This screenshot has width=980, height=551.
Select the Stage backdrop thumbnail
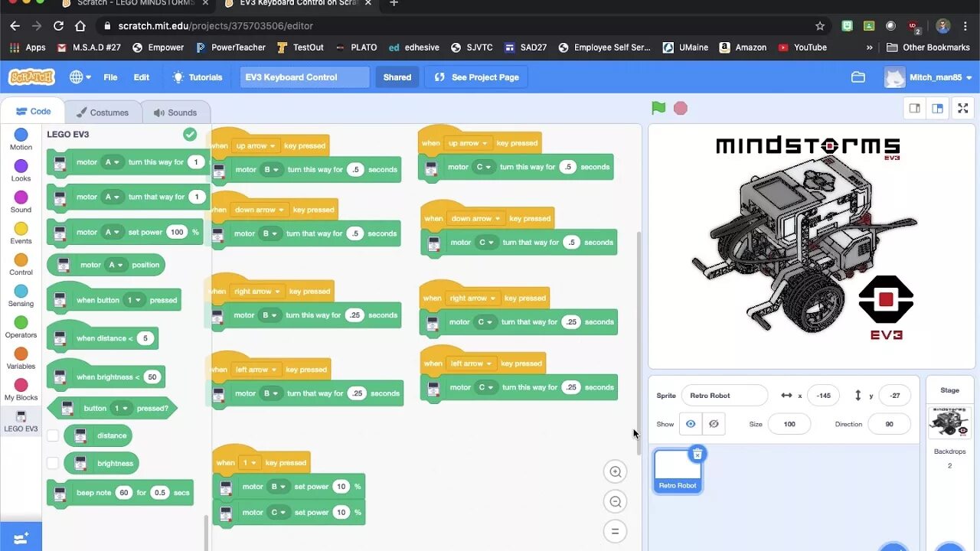pyautogui.click(x=949, y=422)
